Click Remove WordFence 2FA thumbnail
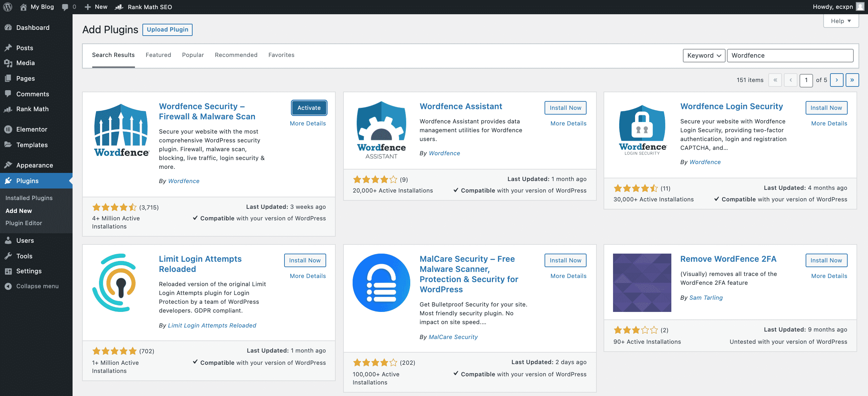Screen dimensions: 868x396 coord(642,283)
